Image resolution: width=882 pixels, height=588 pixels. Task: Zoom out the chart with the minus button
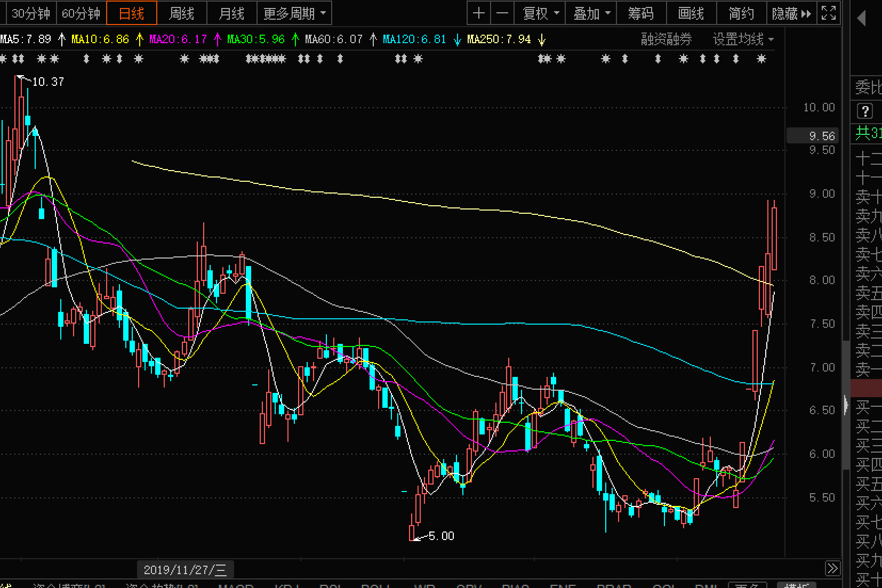pos(502,13)
